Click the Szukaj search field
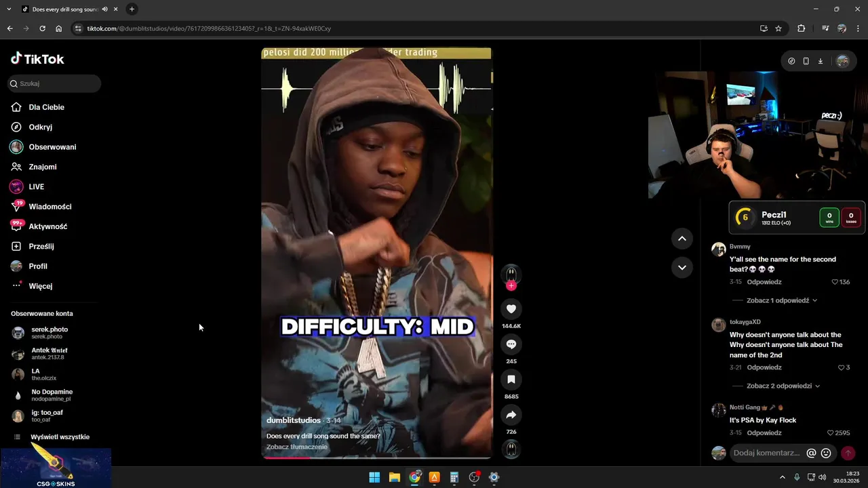 point(54,83)
